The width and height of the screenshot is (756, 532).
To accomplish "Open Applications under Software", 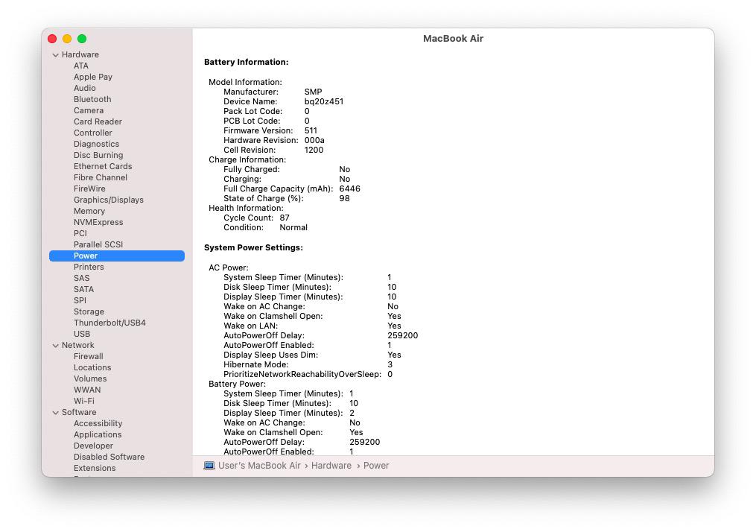I will click(x=98, y=434).
